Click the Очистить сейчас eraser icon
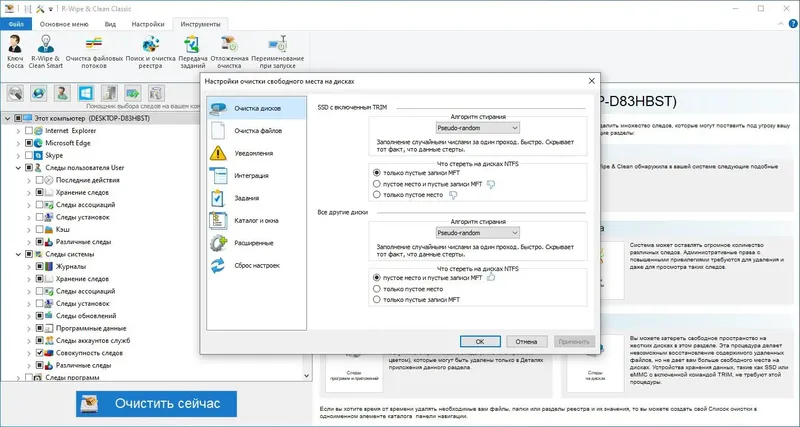The height and width of the screenshot is (427, 800). pyautogui.click(x=89, y=404)
